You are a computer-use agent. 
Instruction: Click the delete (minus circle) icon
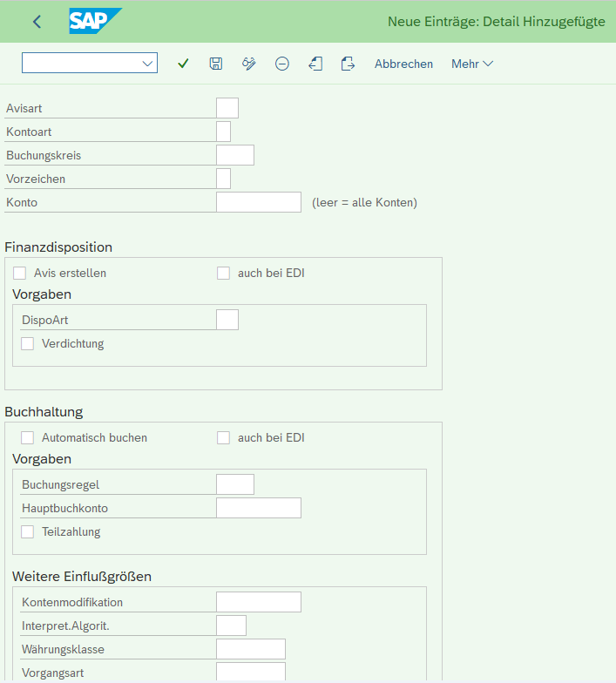(282, 64)
